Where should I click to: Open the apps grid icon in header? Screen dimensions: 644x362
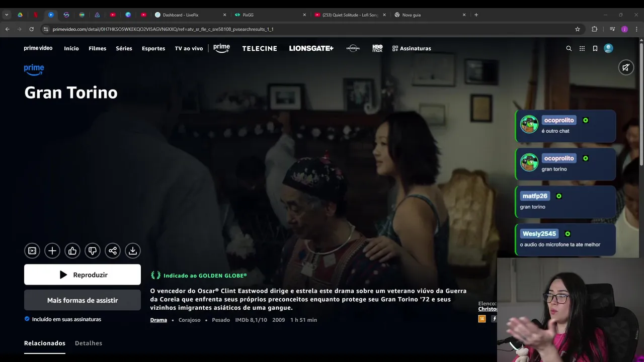click(x=582, y=48)
